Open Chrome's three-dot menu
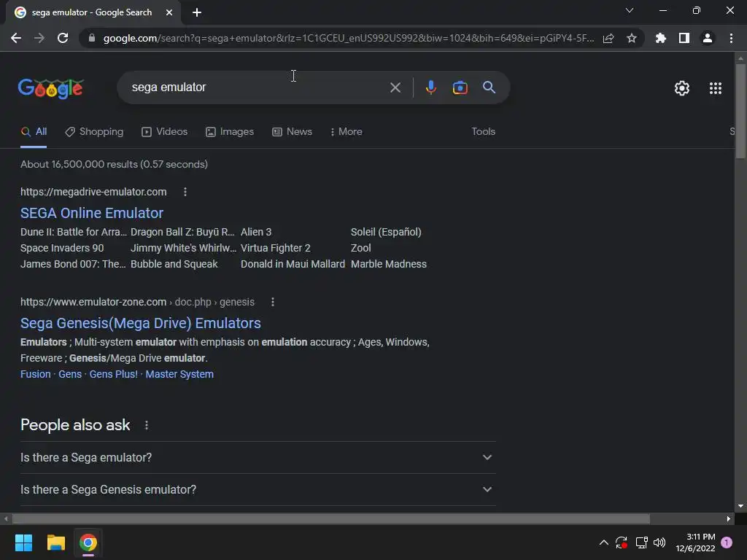 (731, 38)
